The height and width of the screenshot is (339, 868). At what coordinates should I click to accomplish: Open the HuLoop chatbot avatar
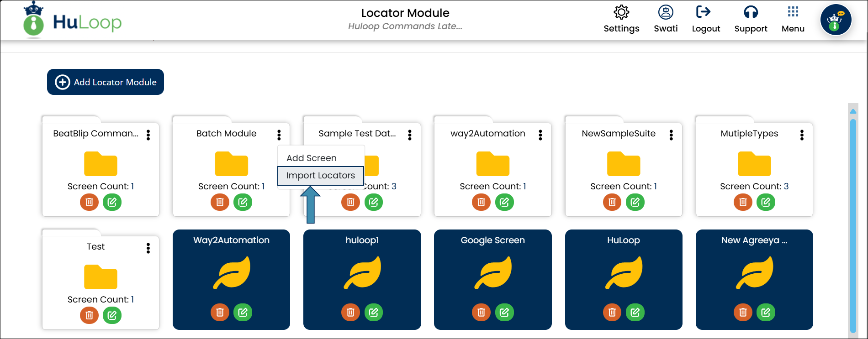(836, 20)
